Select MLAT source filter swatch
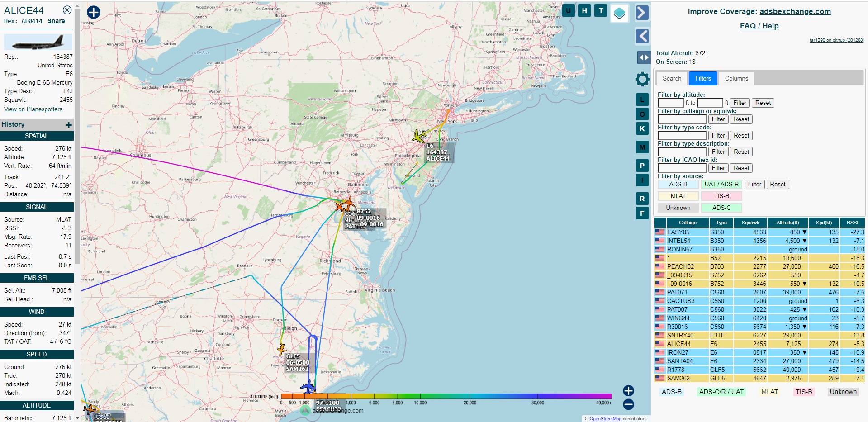This screenshot has height=422, width=868. coord(678,196)
